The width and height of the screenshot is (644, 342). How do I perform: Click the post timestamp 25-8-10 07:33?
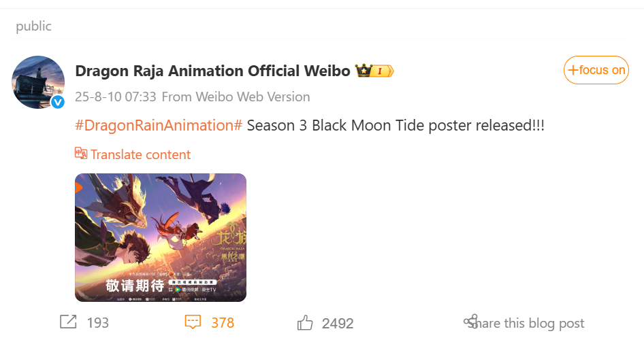pyautogui.click(x=115, y=97)
